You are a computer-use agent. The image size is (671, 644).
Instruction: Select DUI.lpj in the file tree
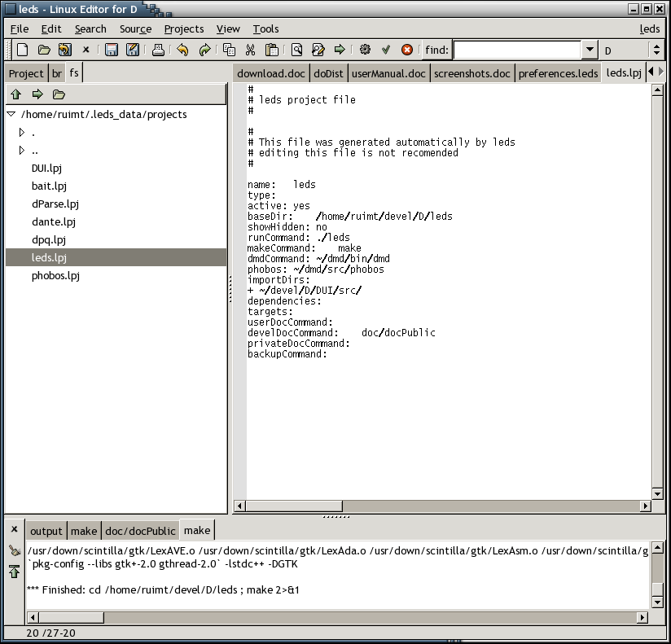click(46, 169)
